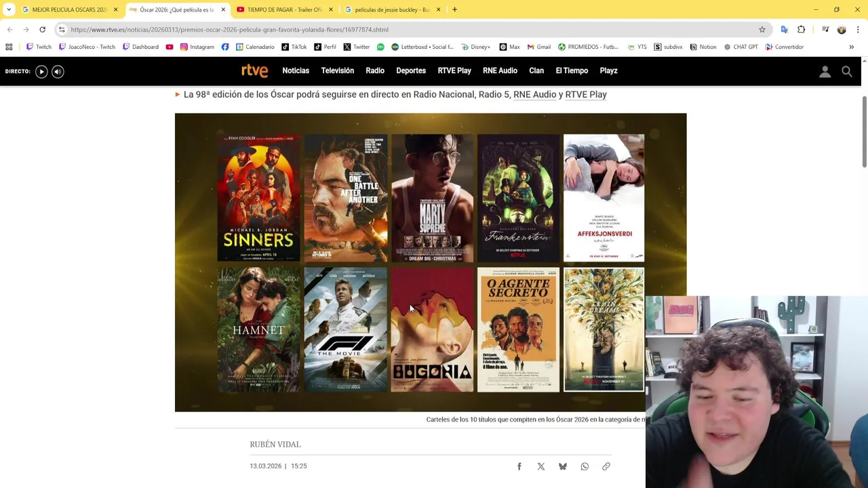Play the RTVE live broadcast (Directo)
868x488 pixels.
coord(41,71)
